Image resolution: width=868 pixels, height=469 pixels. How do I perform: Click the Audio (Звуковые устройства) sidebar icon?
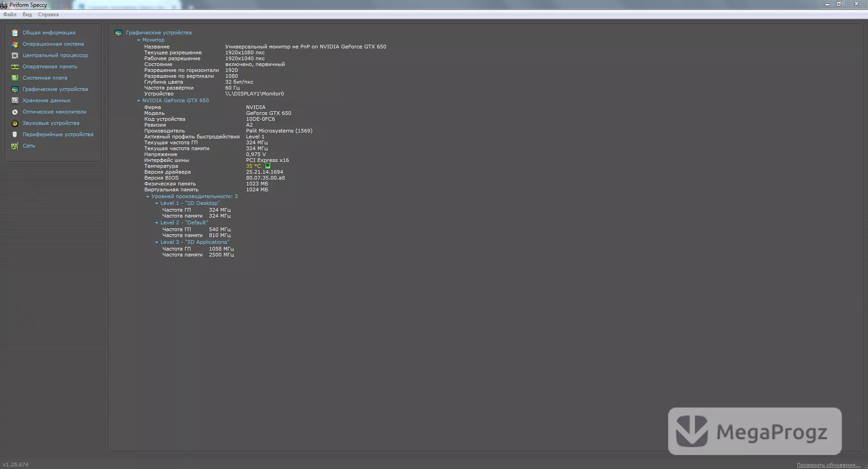click(15, 123)
